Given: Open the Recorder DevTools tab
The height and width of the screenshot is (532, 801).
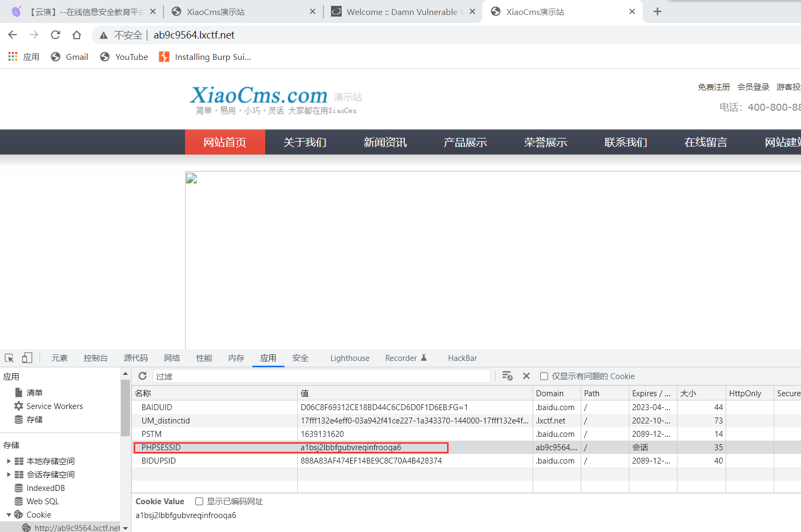Looking at the screenshot, I should (406, 358).
